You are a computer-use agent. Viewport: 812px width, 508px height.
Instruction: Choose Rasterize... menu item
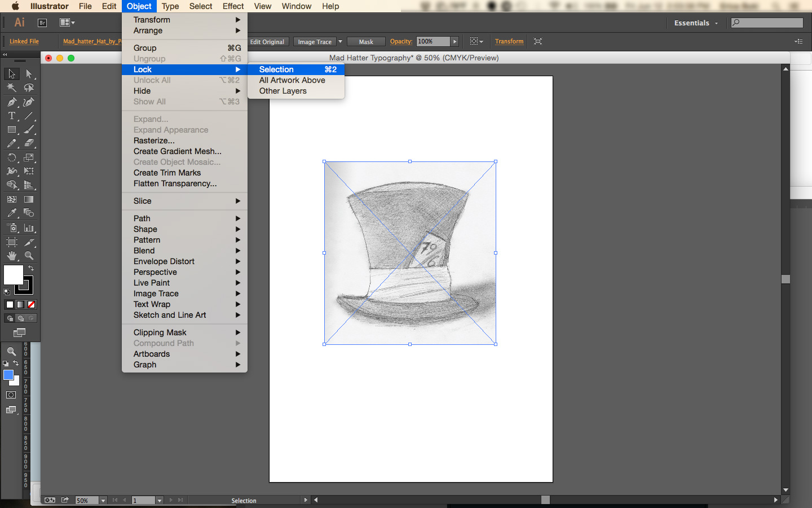(184, 141)
